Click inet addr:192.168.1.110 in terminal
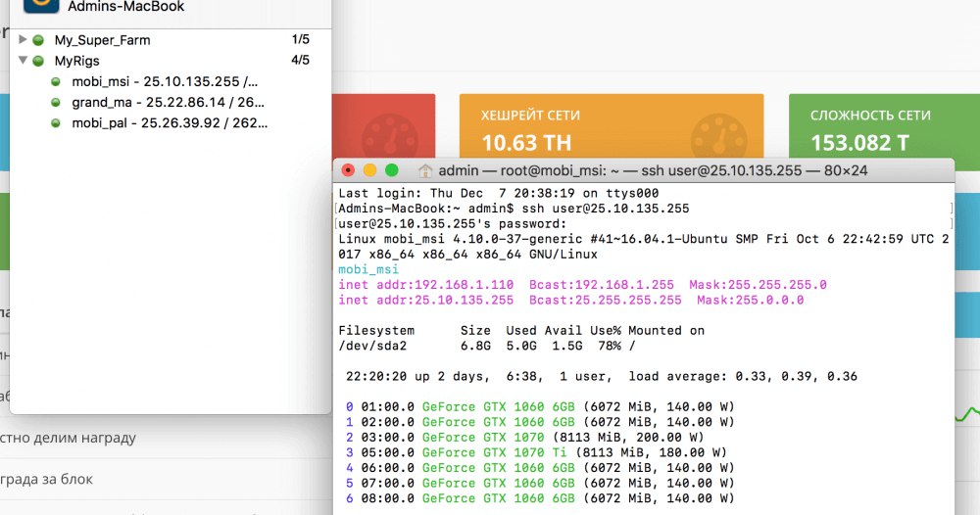The image size is (980, 515). (425, 285)
